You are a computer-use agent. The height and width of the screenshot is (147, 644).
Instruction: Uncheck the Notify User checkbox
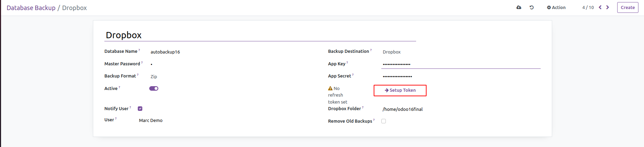(x=140, y=108)
